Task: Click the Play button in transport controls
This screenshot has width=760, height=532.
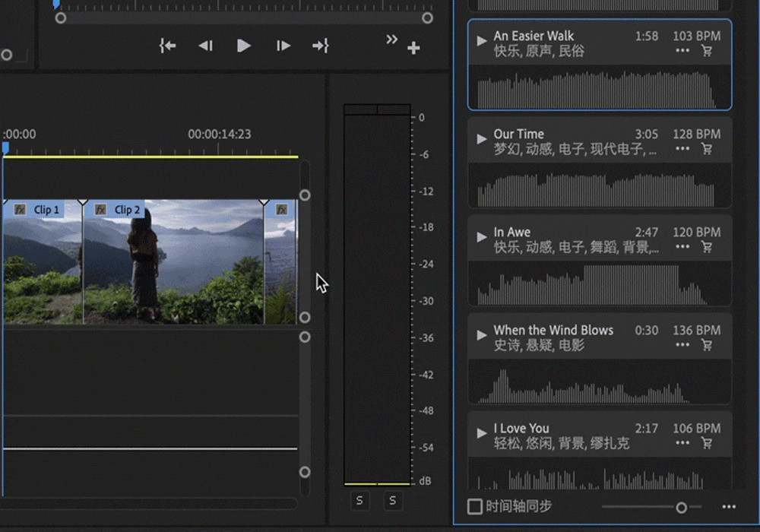Action: pyautogui.click(x=243, y=46)
